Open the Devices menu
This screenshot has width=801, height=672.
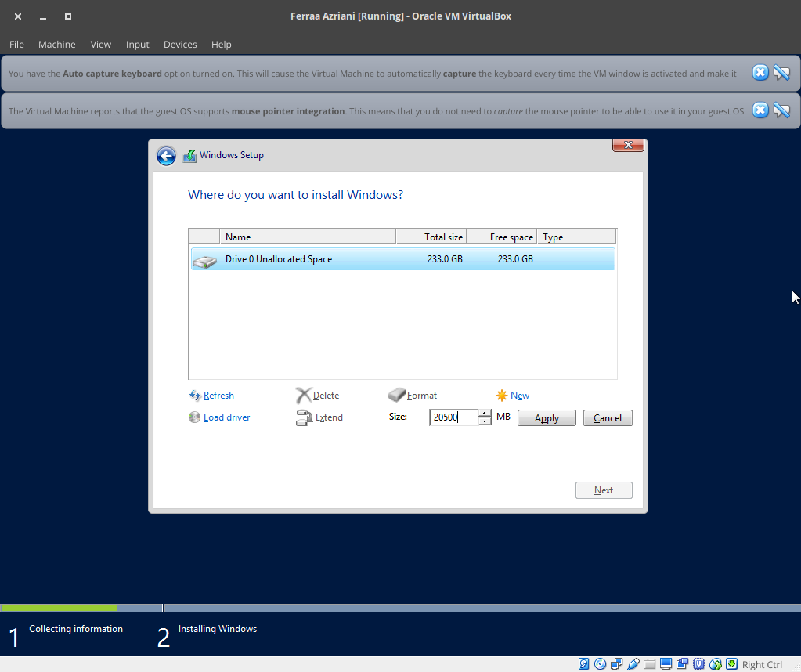coord(180,45)
